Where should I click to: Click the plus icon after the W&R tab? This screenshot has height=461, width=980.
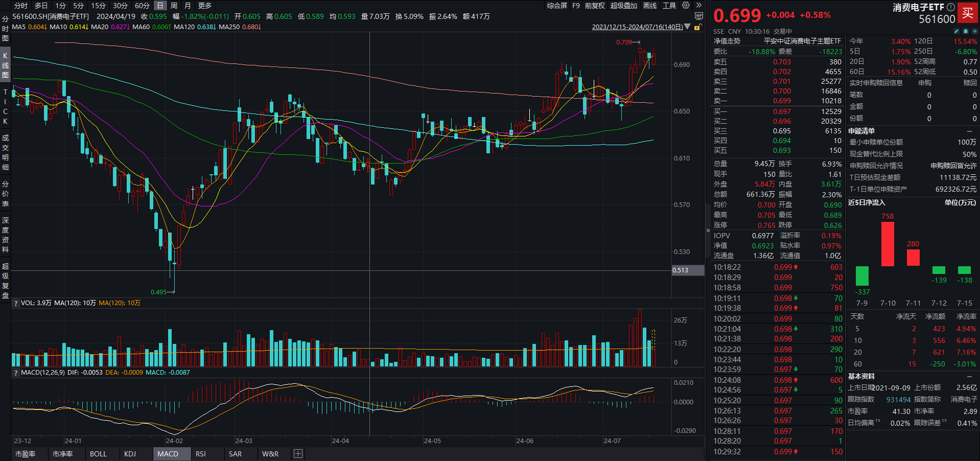coord(298,454)
